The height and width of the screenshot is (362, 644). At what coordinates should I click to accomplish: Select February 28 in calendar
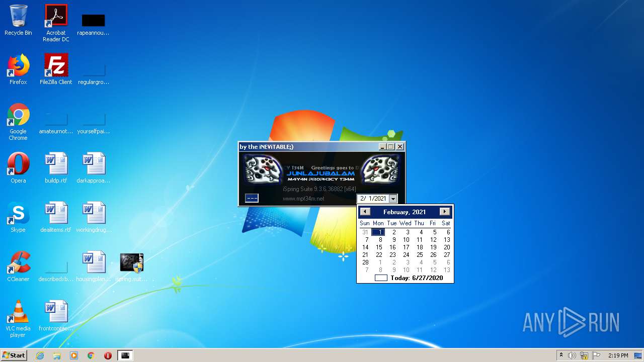coord(365,262)
